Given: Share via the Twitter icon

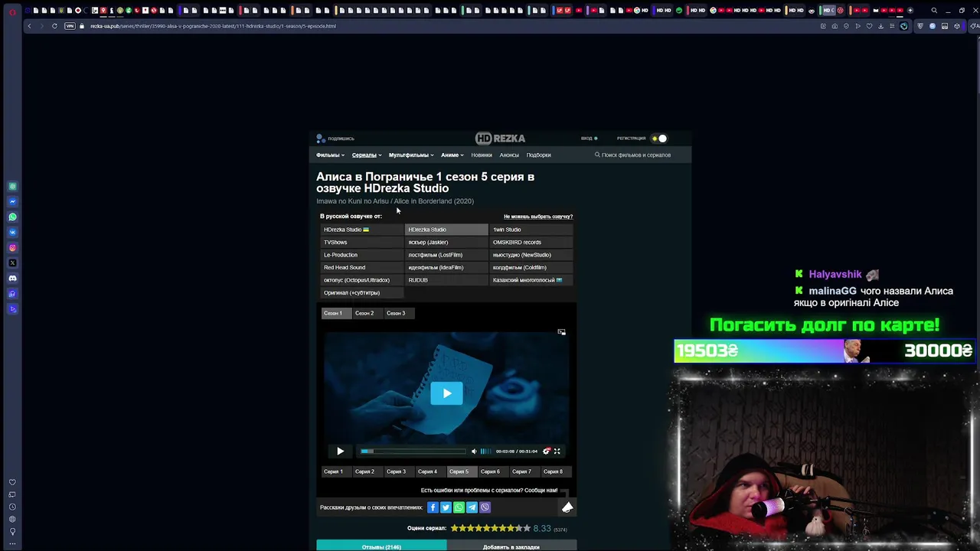Looking at the screenshot, I should [x=446, y=507].
